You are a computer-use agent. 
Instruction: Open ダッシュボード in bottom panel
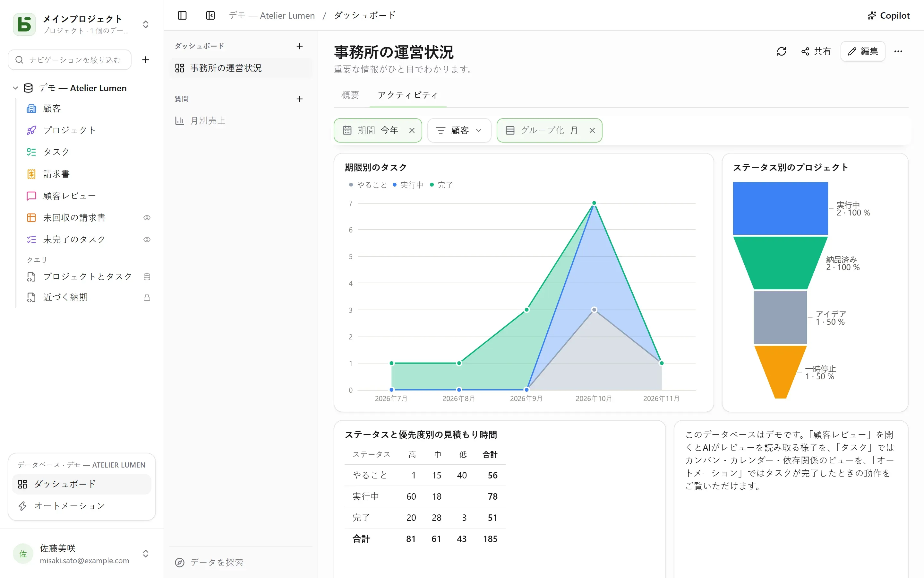point(82,484)
